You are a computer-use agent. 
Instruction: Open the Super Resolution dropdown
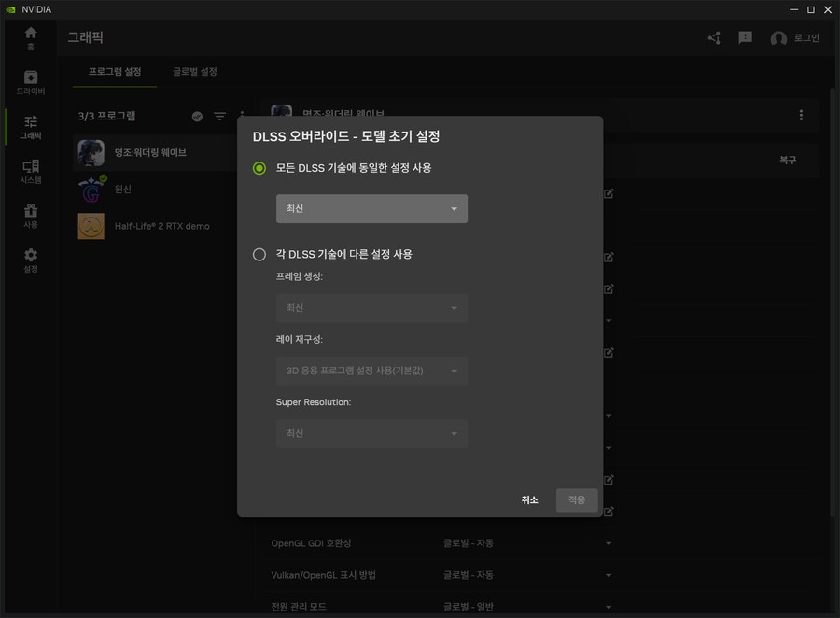pyautogui.click(x=371, y=433)
